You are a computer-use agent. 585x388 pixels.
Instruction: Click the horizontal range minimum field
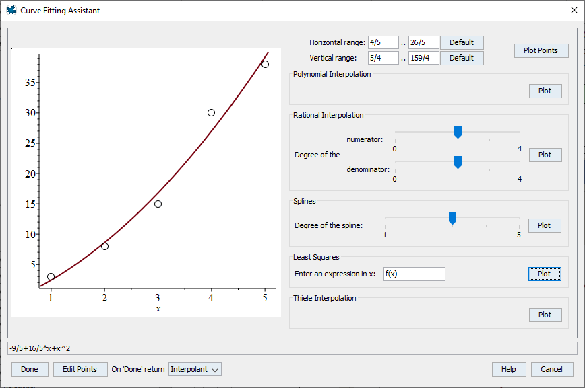point(383,42)
